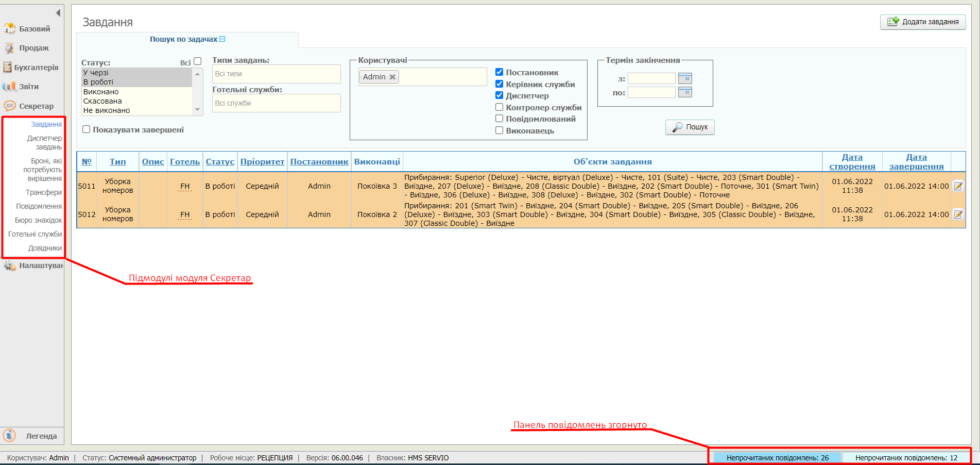The height and width of the screenshot is (465, 980).
Task: Uncheck the Диспетчер role checkbox
Action: (499, 95)
